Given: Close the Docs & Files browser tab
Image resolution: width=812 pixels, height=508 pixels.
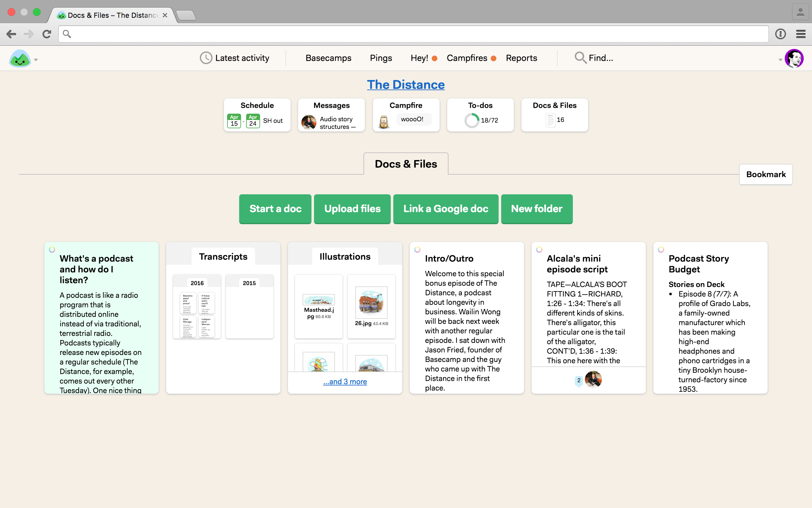Looking at the screenshot, I should 165,15.
